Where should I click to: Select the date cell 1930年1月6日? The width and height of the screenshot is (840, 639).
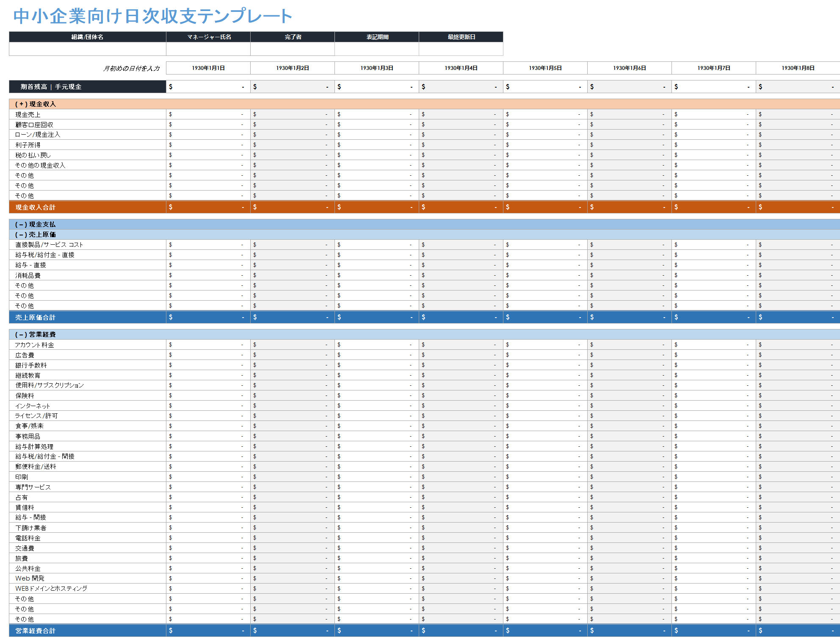point(630,68)
